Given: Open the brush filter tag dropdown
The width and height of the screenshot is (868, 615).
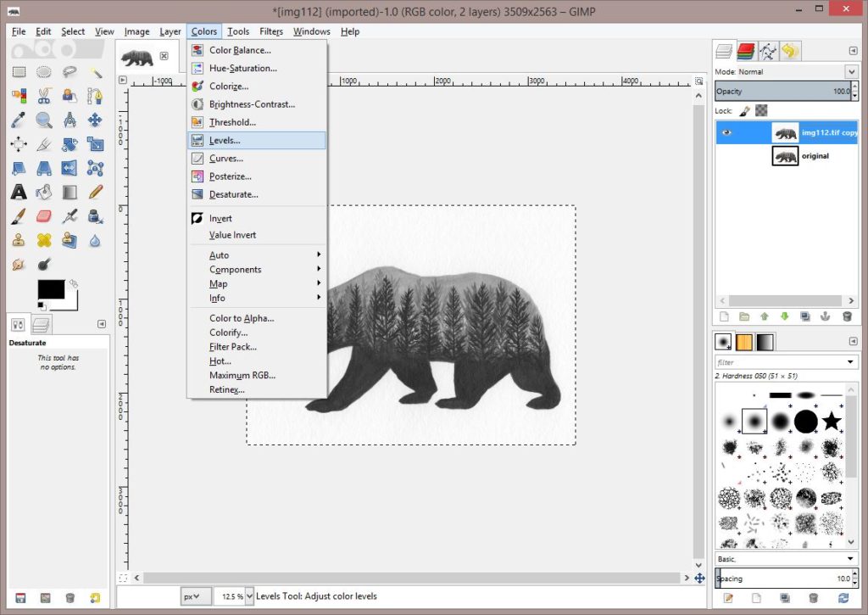Looking at the screenshot, I should 850,362.
